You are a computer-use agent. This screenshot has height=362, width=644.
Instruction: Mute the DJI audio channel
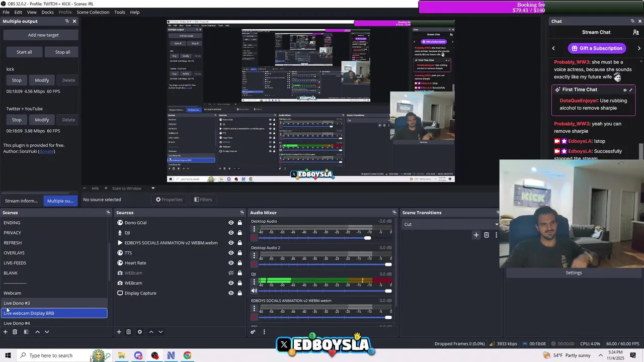coord(254,291)
